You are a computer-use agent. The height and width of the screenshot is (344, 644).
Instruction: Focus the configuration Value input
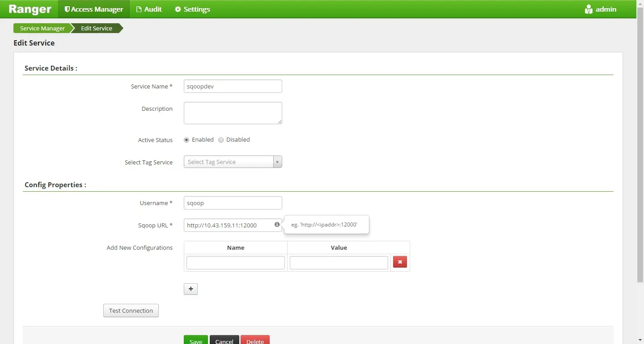point(339,263)
